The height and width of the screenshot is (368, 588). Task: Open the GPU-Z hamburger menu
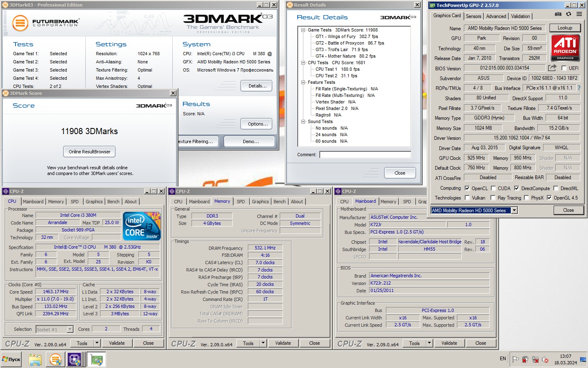tap(579, 14)
